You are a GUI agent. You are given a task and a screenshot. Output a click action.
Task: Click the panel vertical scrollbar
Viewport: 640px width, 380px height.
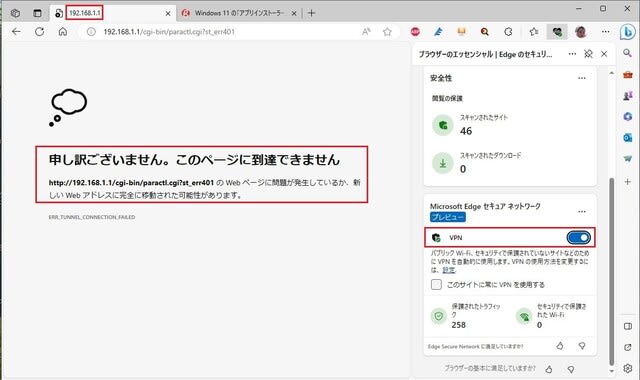[x=611, y=271]
